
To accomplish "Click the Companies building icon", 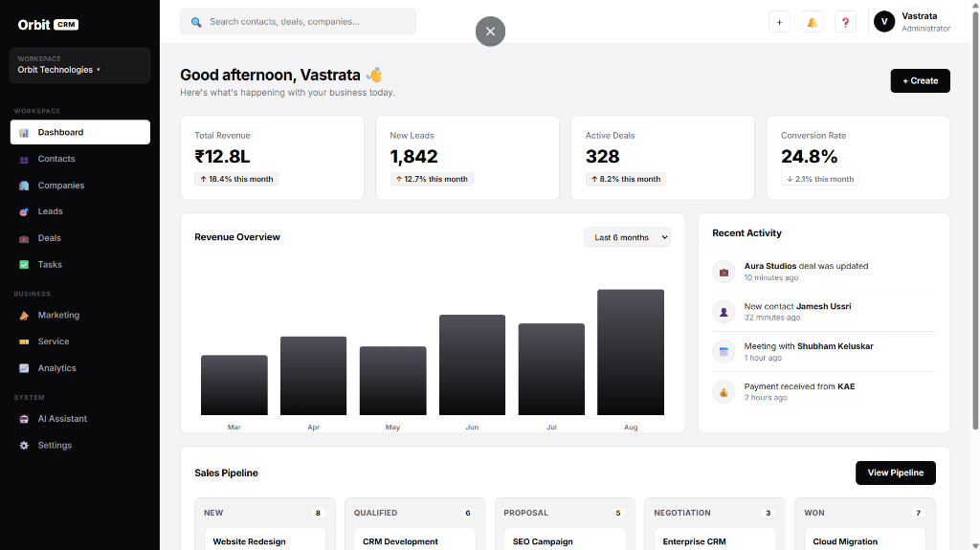I will pos(24,186).
